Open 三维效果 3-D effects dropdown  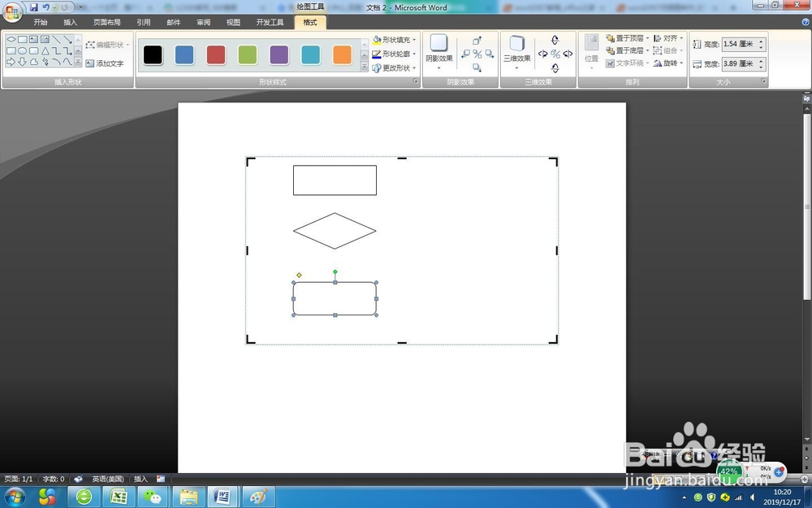tap(516, 52)
